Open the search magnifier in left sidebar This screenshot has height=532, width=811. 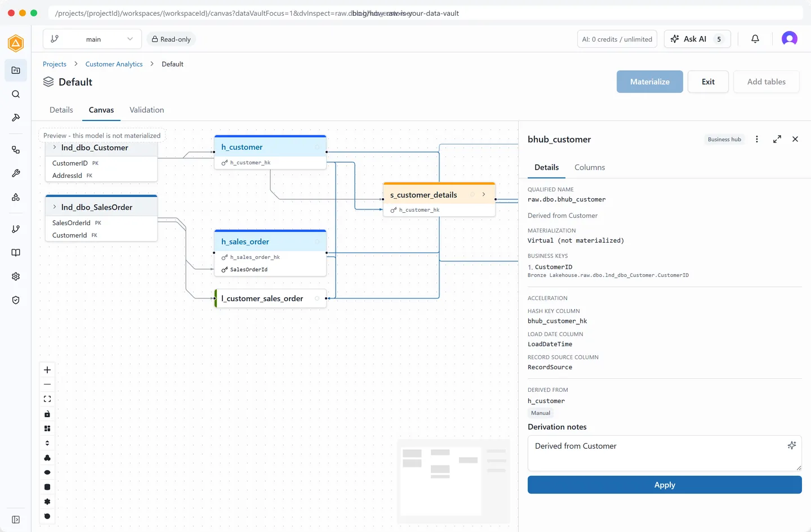[x=16, y=94]
